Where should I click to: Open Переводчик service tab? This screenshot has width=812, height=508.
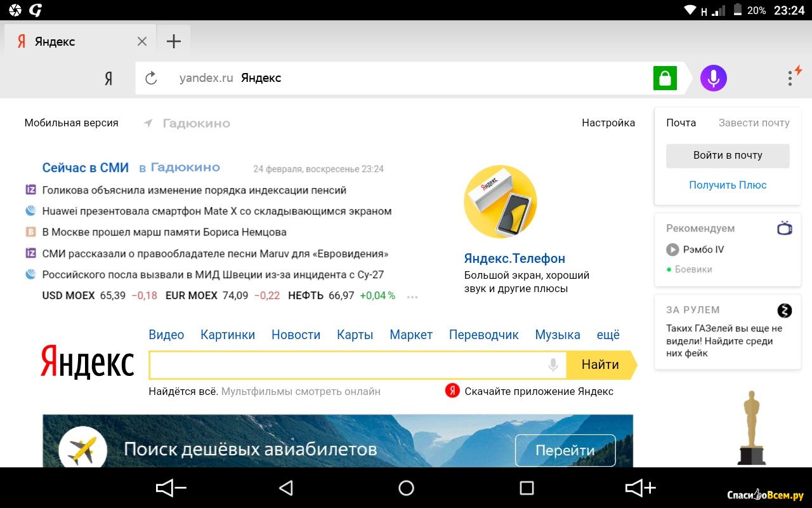(x=484, y=335)
